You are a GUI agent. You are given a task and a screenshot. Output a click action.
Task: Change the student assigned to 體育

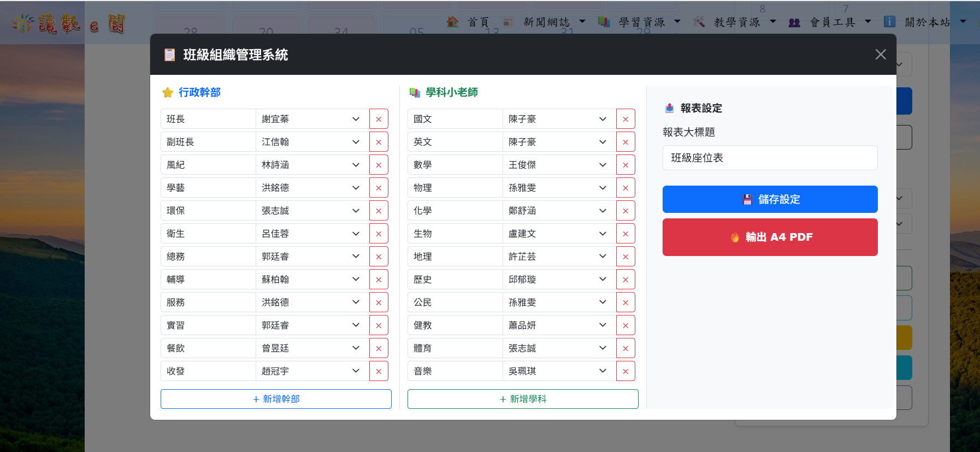click(558, 348)
